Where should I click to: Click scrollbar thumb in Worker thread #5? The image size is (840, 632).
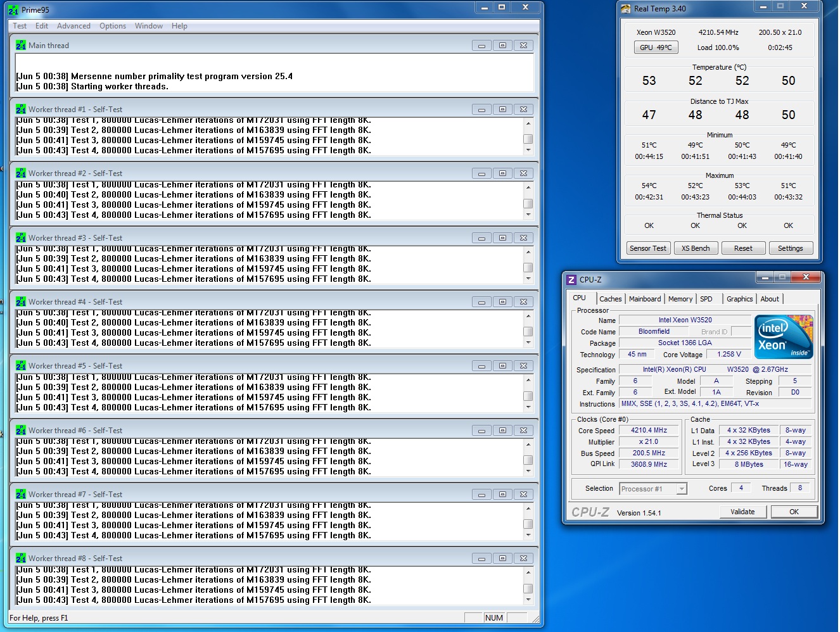pyautogui.click(x=528, y=396)
